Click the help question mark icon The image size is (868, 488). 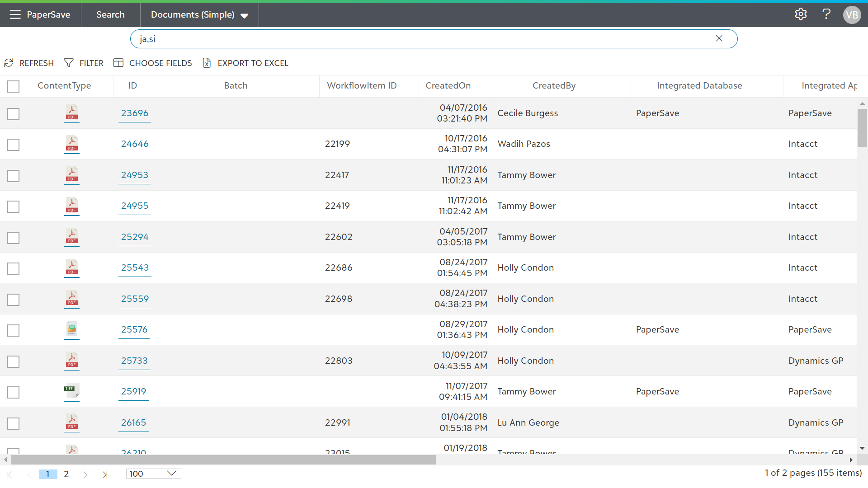(826, 14)
